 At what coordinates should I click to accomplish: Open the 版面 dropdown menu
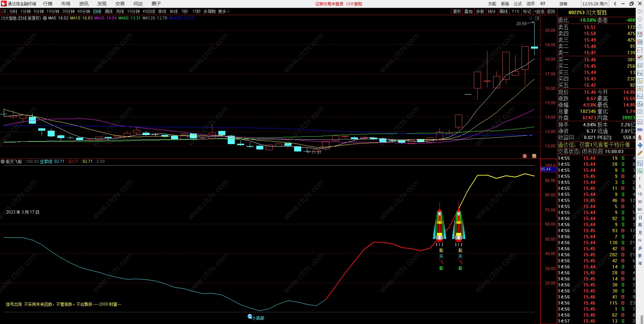[x=505, y=4]
